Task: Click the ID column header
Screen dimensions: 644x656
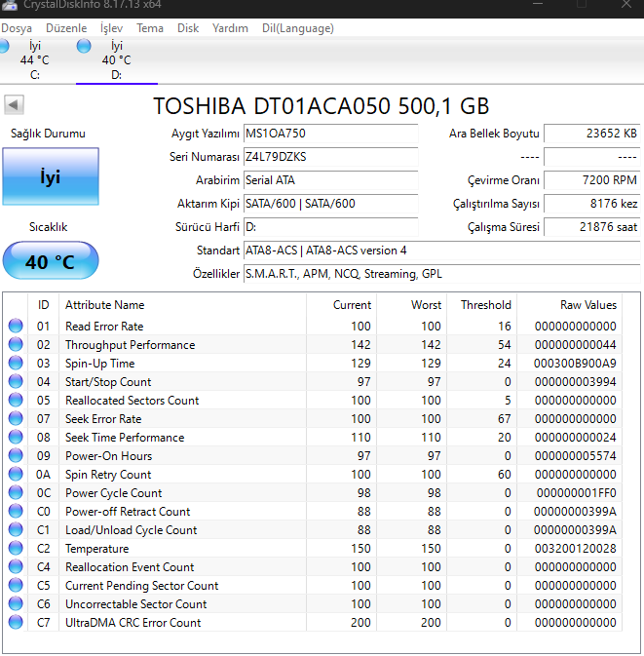Action: (44, 305)
